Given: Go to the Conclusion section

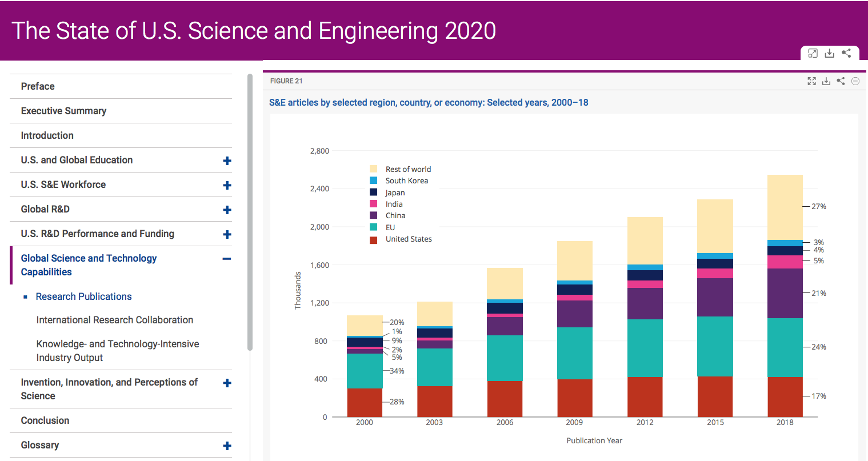Looking at the screenshot, I should click(x=45, y=420).
